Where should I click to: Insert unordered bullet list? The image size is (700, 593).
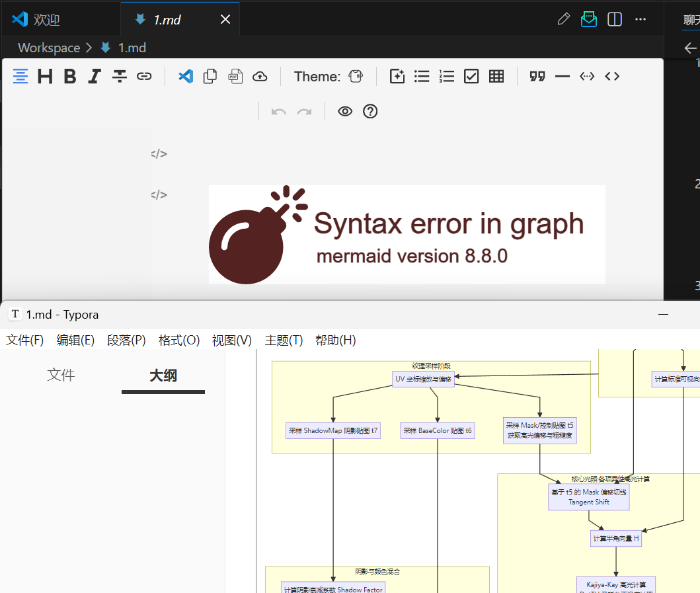point(422,77)
